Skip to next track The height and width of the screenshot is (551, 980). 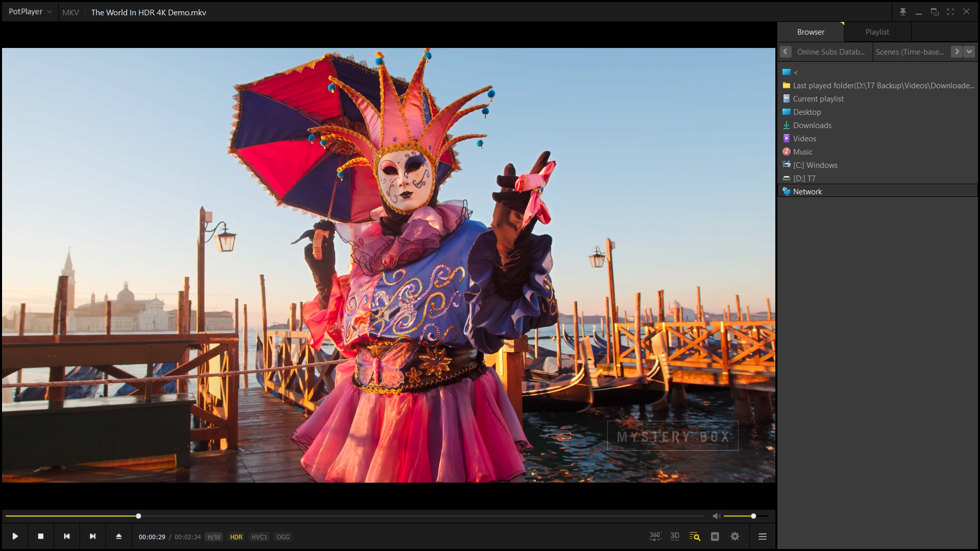92,536
